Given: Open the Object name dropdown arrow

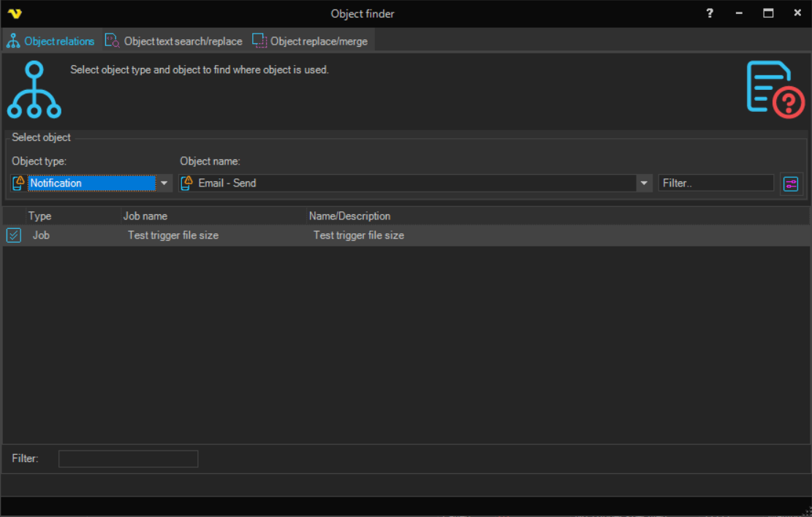Looking at the screenshot, I should point(644,184).
